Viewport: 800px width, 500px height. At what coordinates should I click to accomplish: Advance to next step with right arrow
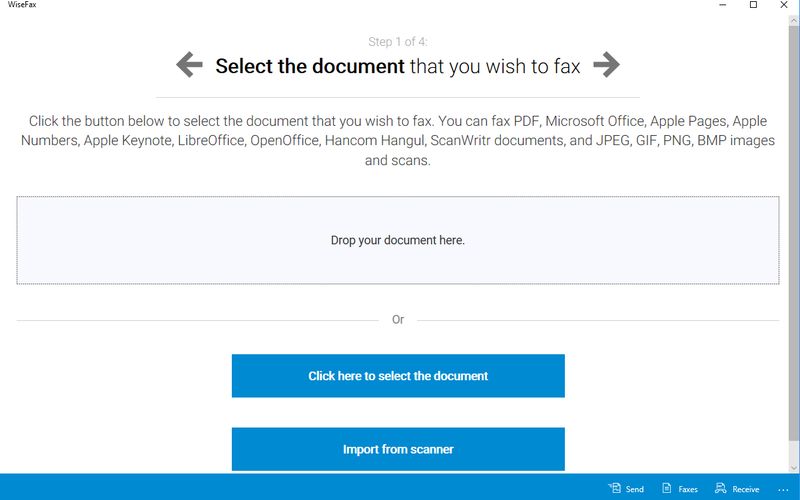point(606,66)
